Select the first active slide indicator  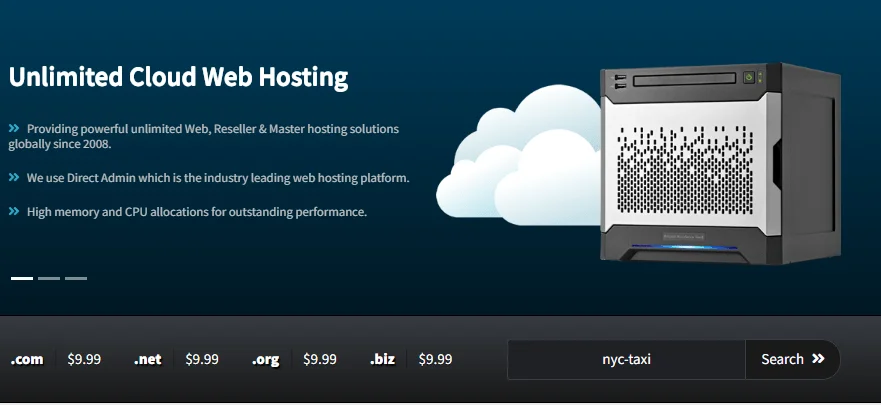tap(22, 278)
